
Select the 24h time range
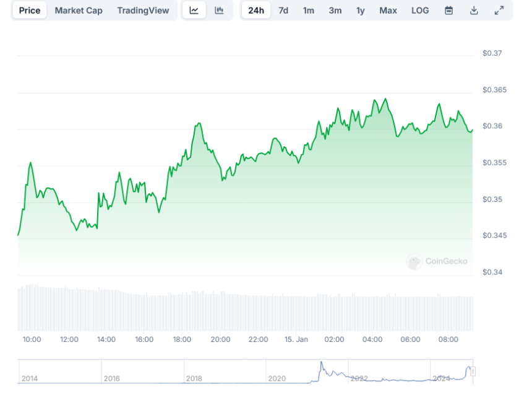tap(255, 11)
